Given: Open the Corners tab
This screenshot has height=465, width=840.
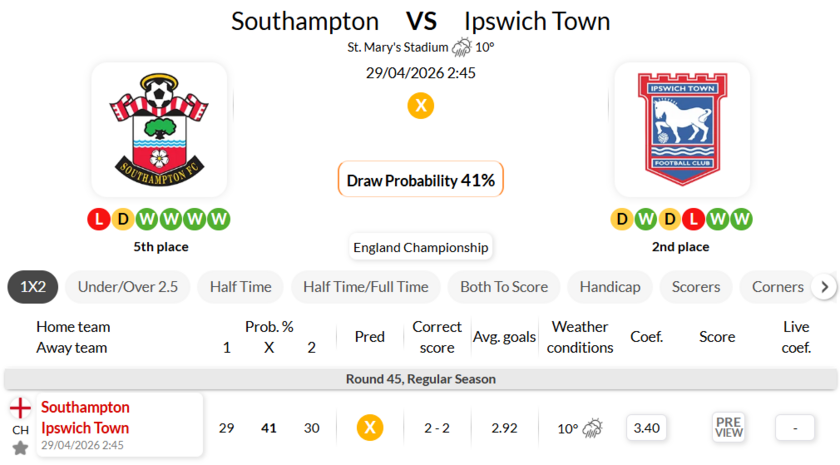Looking at the screenshot, I should click(x=777, y=287).
